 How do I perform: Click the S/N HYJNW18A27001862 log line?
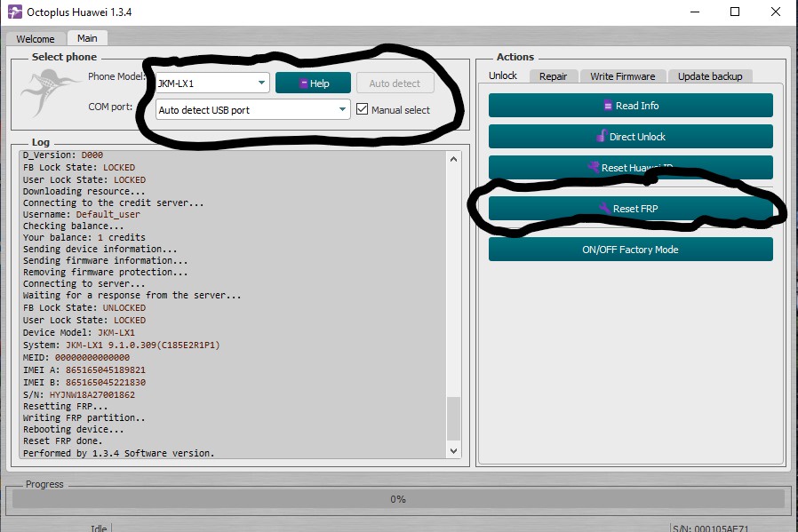[x=79, y=394]
